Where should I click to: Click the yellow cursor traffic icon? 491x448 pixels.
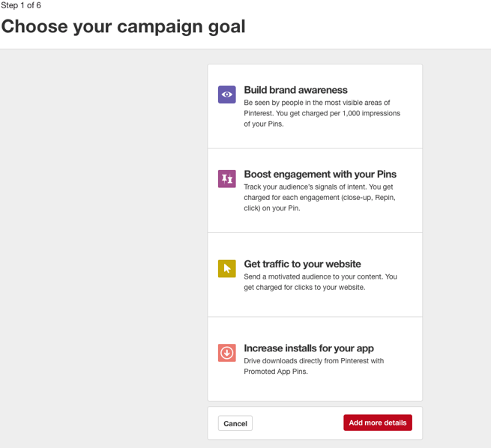pyautogui.click(x=226, y=268)
